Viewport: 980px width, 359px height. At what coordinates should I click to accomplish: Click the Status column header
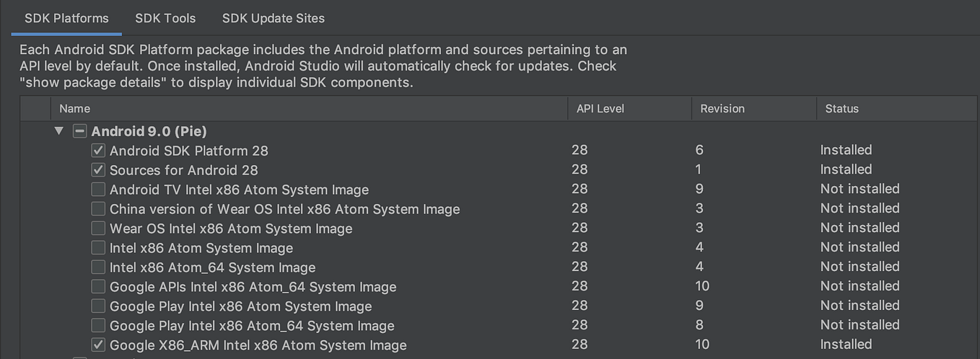(x=841, y=109)
